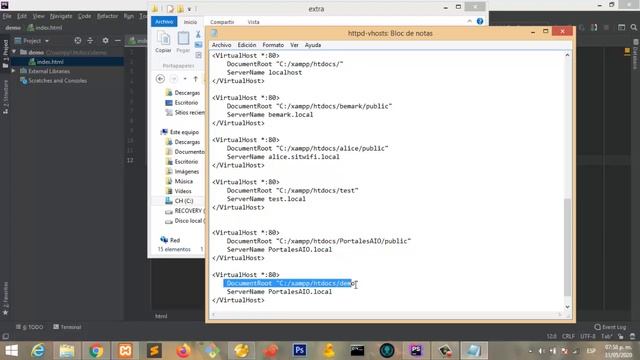Open Project panel settings gear
The image size is (640, 360).
pyautogui.click(x=105, y=40)
